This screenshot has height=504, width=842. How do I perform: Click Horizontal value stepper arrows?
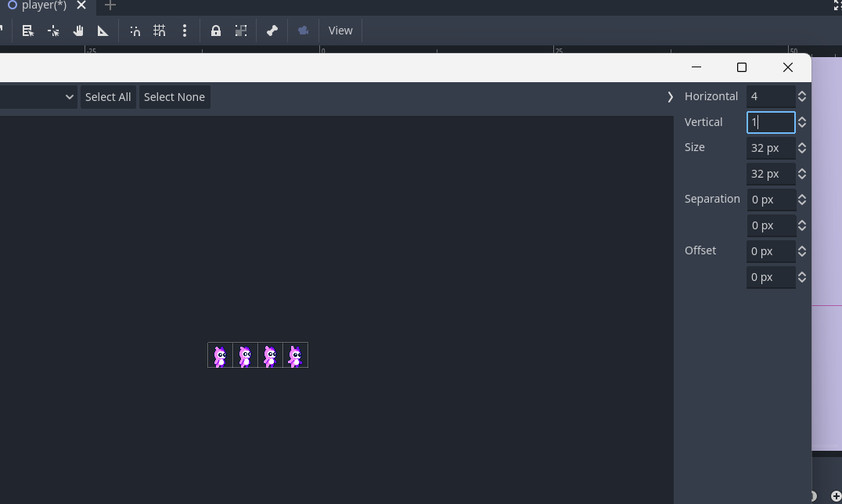point(802,96)
